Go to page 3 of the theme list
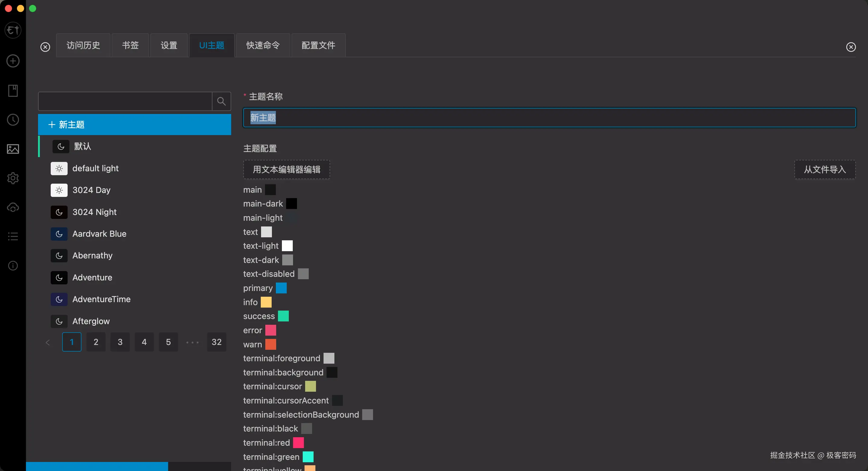The width and height of the screenshot is (868, 471). tap(120, 342)
